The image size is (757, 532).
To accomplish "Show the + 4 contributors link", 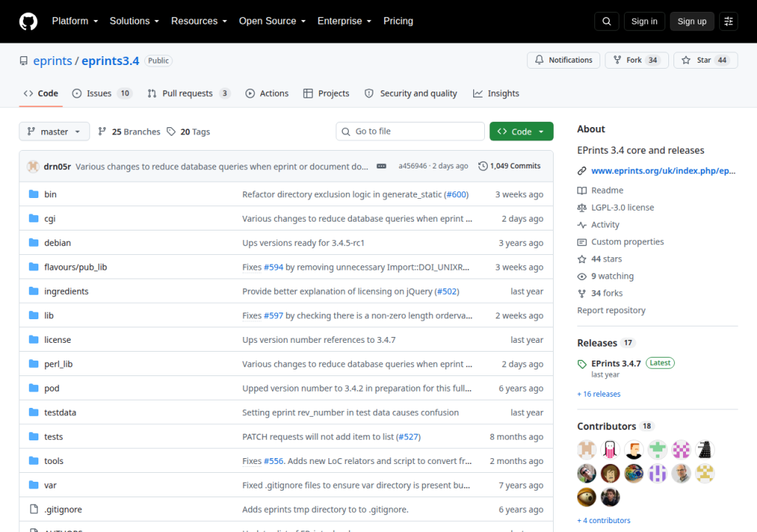I will point(603,520).
